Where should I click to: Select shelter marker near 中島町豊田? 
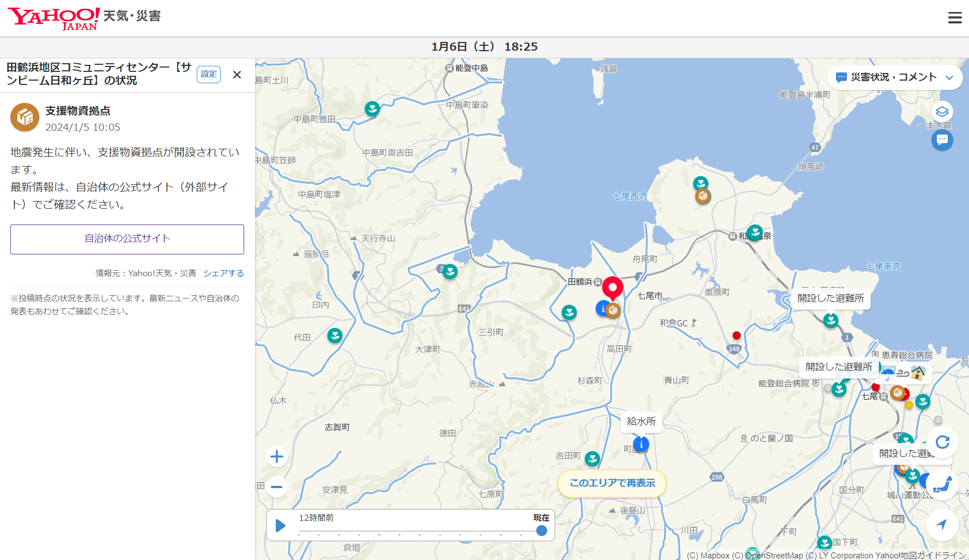pos(372,109)
